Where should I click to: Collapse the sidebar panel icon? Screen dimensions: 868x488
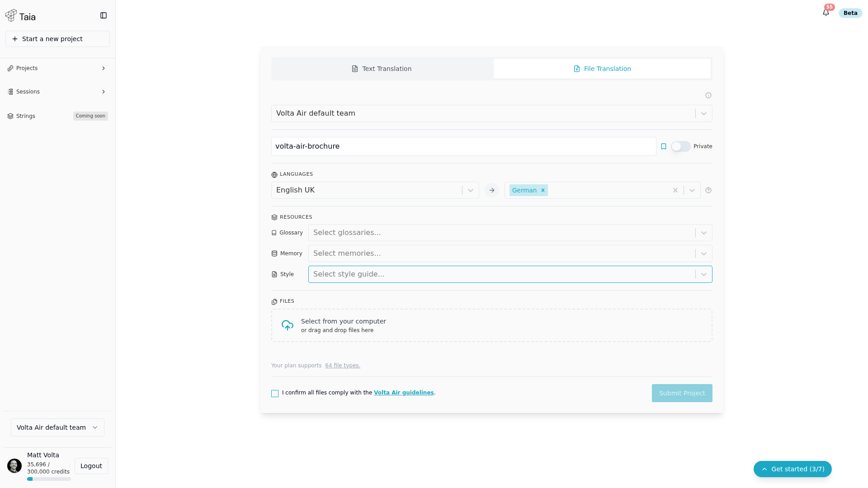[104, 15]
